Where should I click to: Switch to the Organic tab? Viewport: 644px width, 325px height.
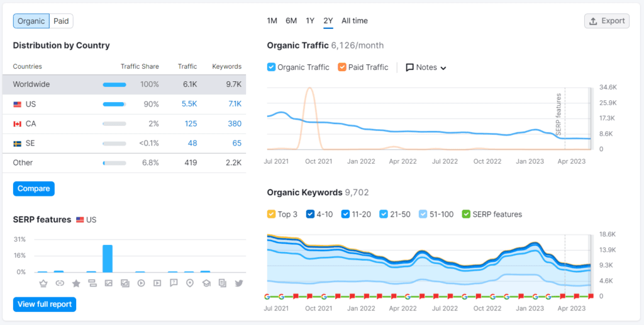pyautogui.click(x=31, y=21)
